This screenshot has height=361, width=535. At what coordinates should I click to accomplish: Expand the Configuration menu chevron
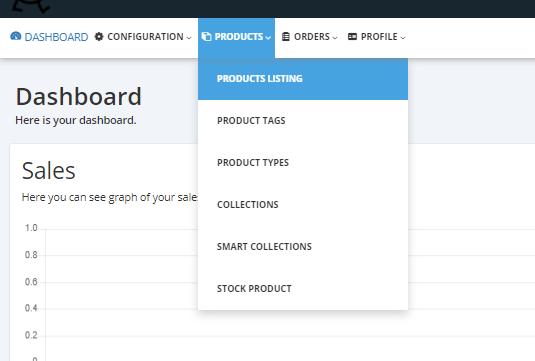[189, 38]
